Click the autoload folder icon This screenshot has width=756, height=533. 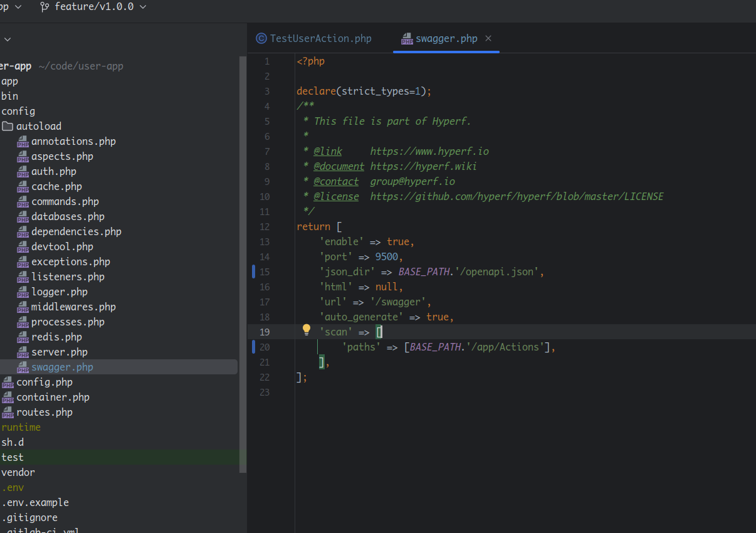pos(8,126)
